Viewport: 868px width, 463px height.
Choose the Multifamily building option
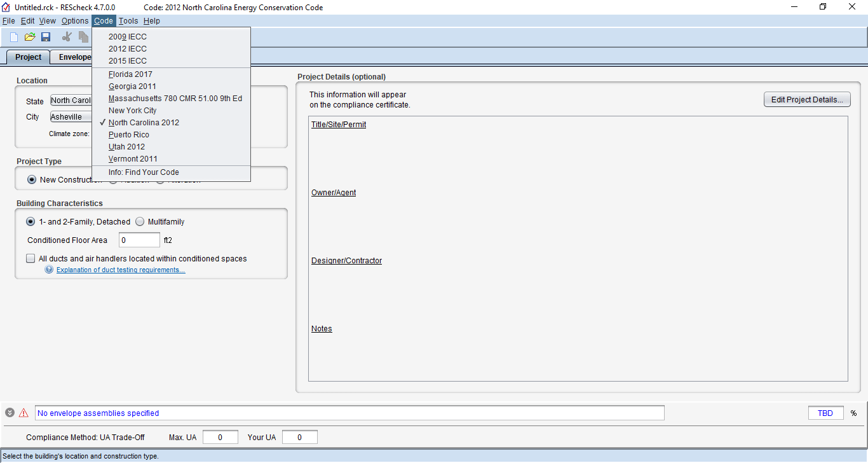coord(140,222)
